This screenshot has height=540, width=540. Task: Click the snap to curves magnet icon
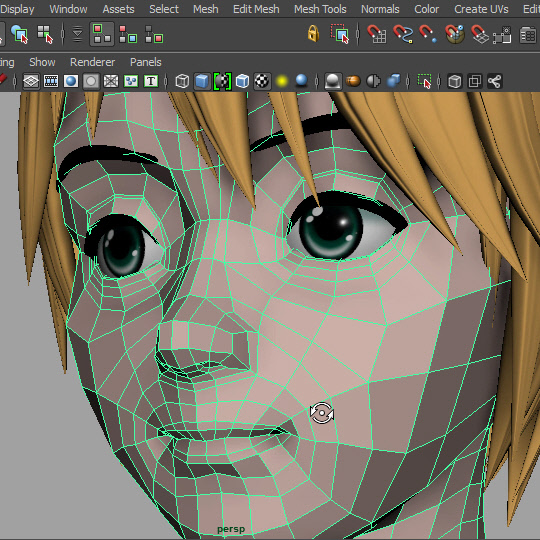[403, 34]
